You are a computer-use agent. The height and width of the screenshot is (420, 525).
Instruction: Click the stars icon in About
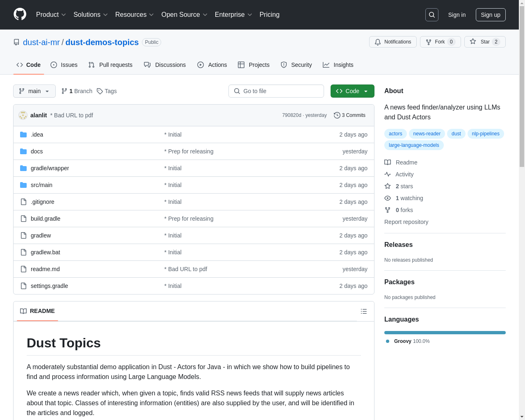388,186
